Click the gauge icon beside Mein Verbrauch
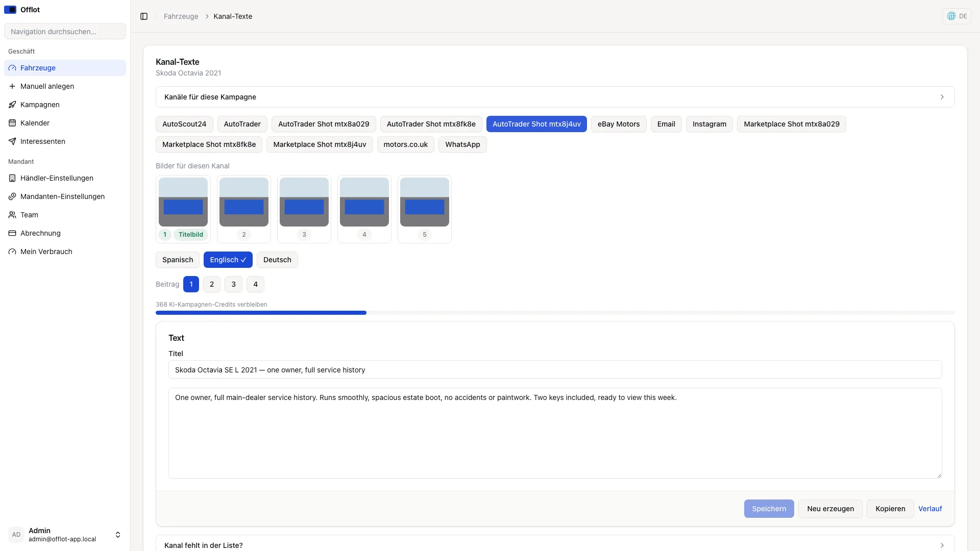980x551 pixels. click(12, 252)
